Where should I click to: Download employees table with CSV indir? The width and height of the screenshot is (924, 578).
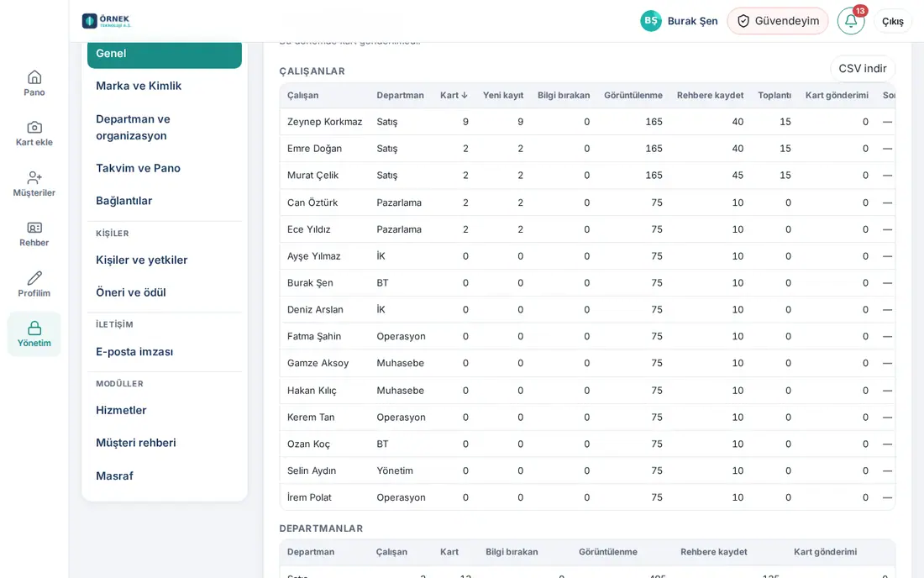point(862,68)
